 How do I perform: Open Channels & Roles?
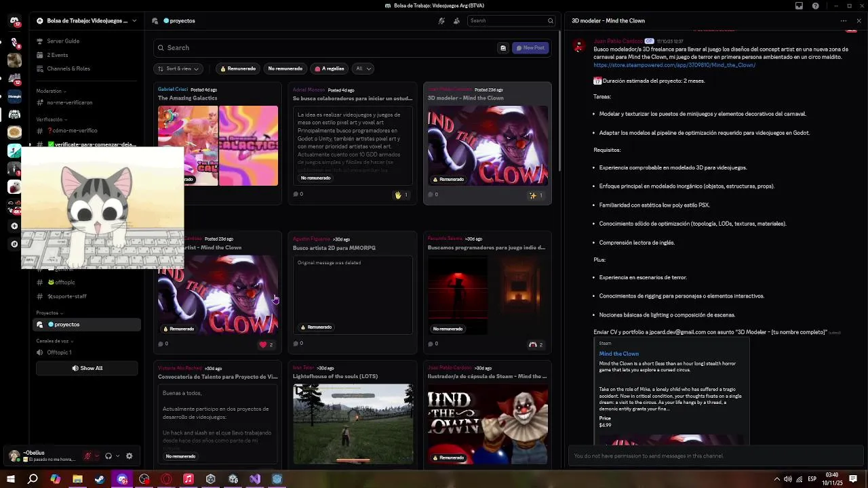[x=68, y=68]
